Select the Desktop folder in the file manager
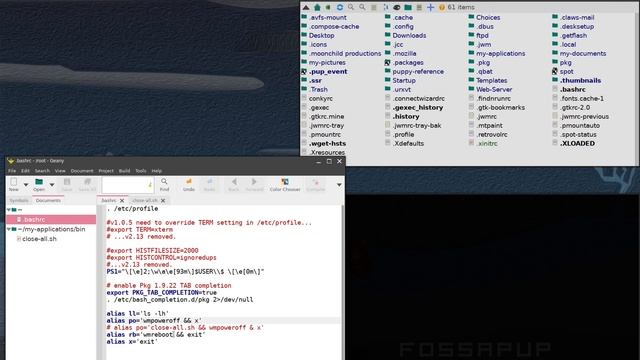 pos(318,36)
